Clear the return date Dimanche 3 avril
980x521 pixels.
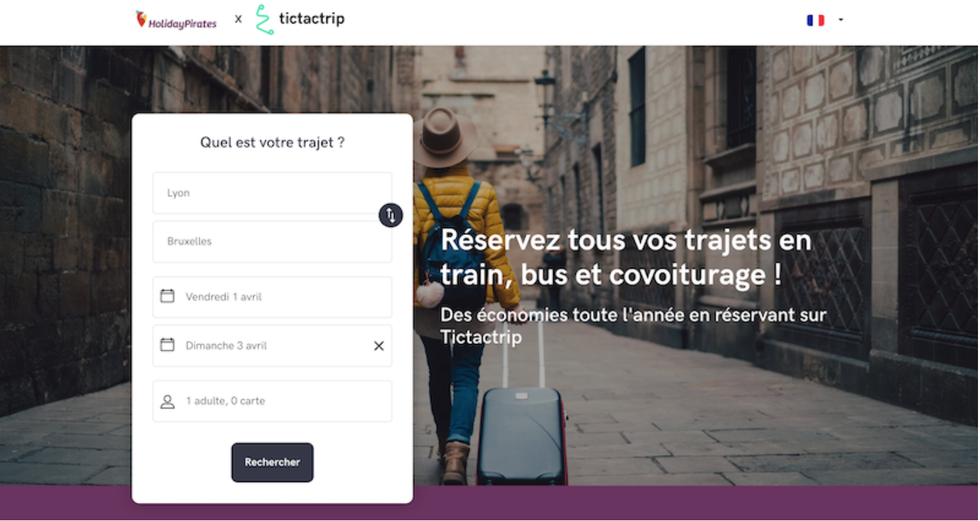click(x=379, y=346)
